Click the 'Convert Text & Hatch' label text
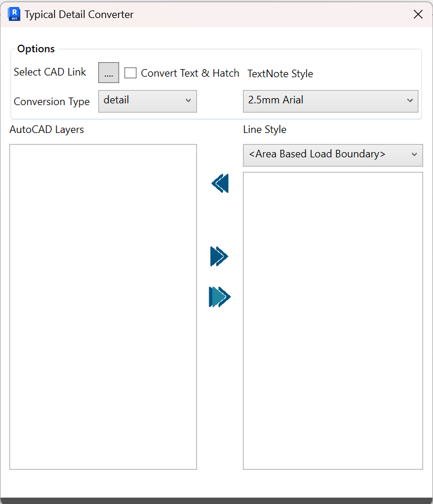This screenshot has width=433, height=504. coord(190,73)
